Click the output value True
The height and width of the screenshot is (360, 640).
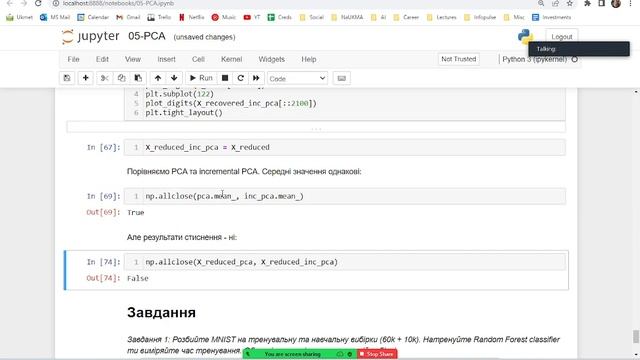pos(136,213)
